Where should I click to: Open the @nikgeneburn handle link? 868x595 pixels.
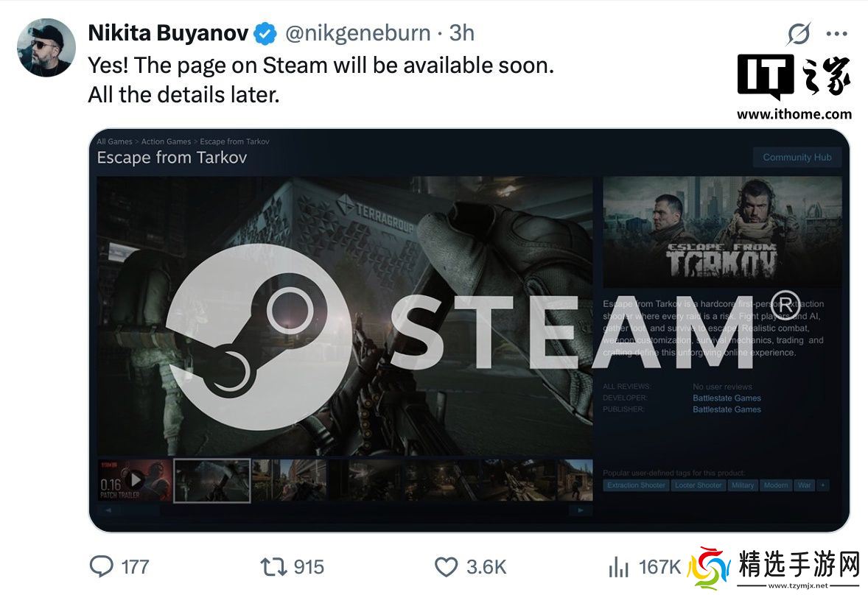pyautogui.click(x=357, y=33)
